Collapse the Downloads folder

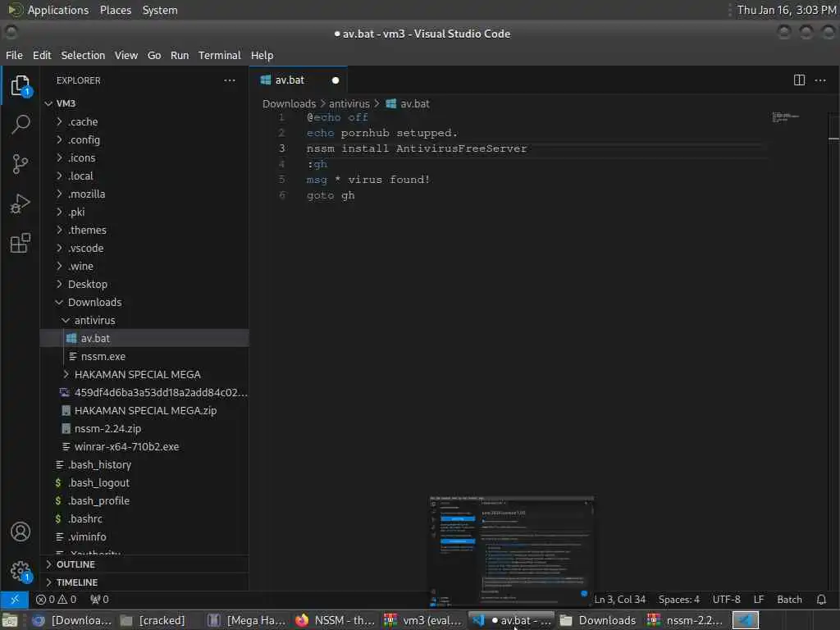59,302
